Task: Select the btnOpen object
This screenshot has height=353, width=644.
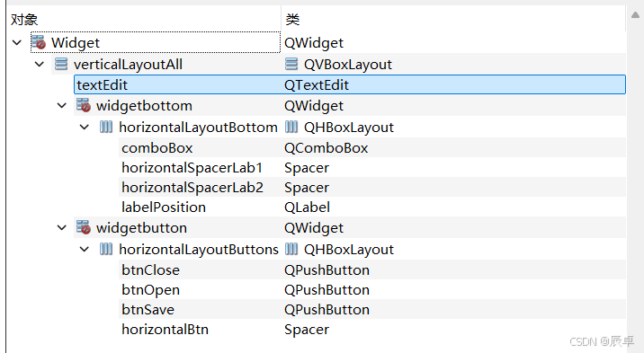Action: (151, 290)
